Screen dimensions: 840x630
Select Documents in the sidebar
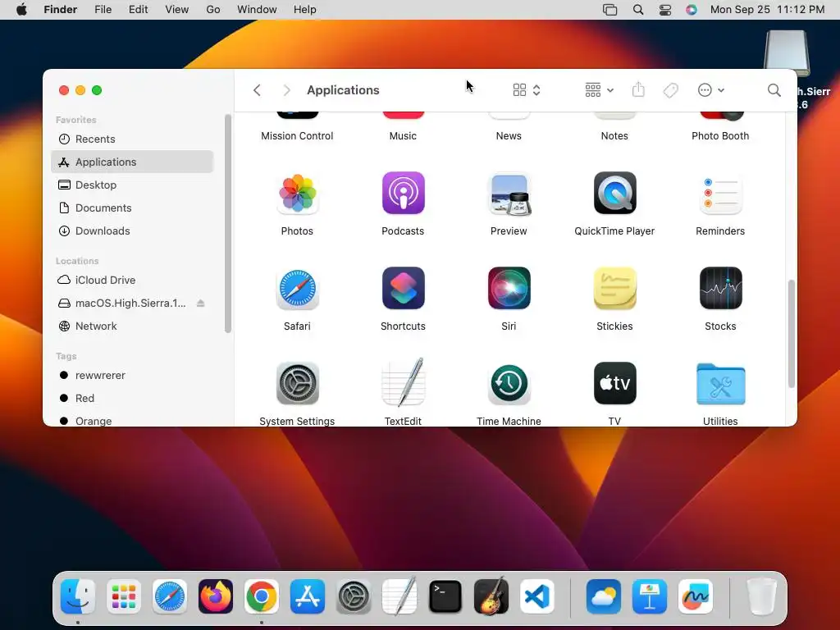[x=132, y=208]
